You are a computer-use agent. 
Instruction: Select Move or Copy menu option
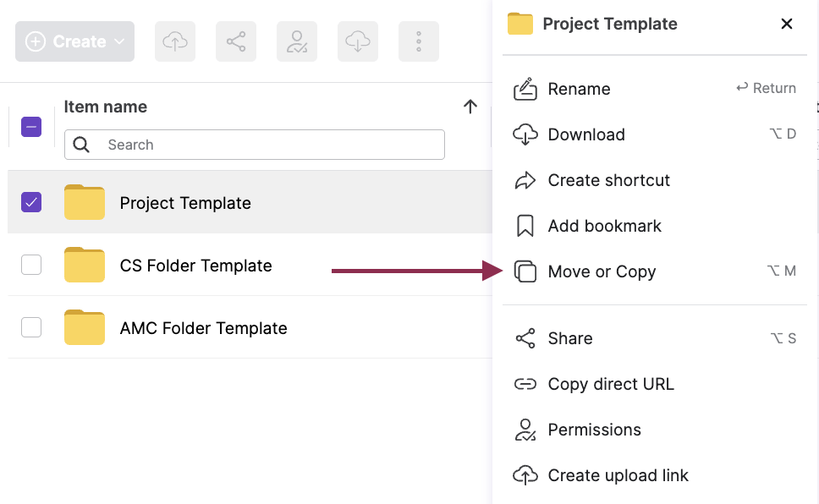click(602, 271)
